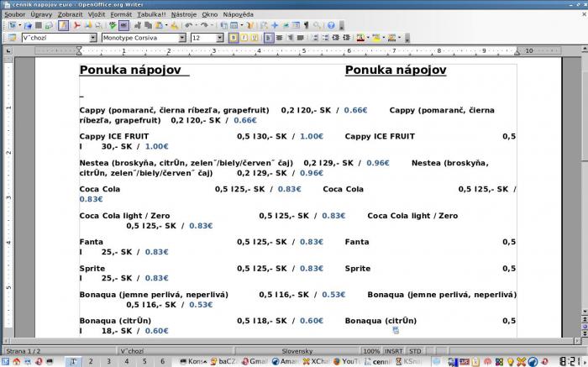Open the Formát menu
The height and width of the screenshot is (367, 588).
point(121,14)
